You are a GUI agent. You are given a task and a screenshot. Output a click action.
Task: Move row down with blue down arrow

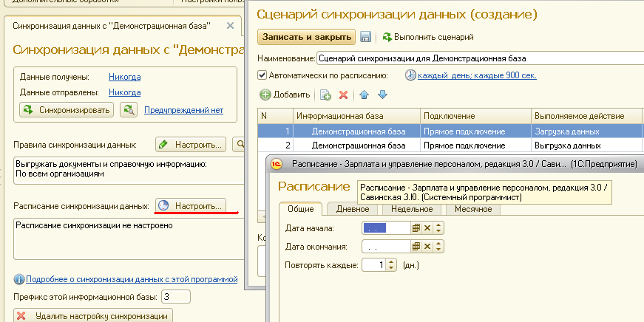pyautogui.click(x=382, y=95)
